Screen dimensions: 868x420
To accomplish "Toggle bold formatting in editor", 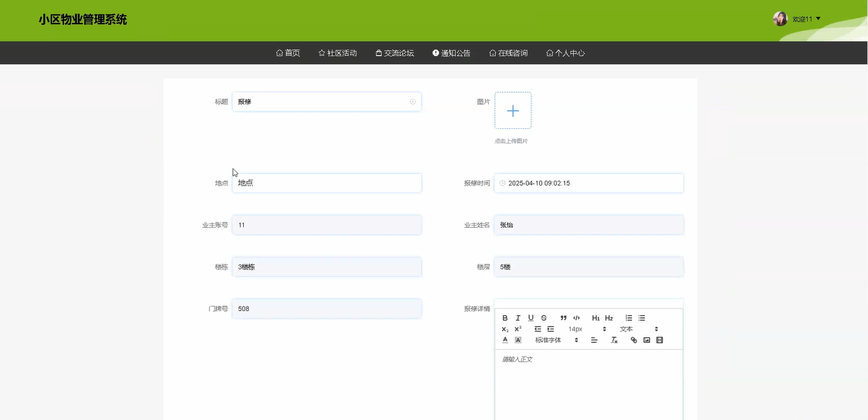I will tap(505, 318).
